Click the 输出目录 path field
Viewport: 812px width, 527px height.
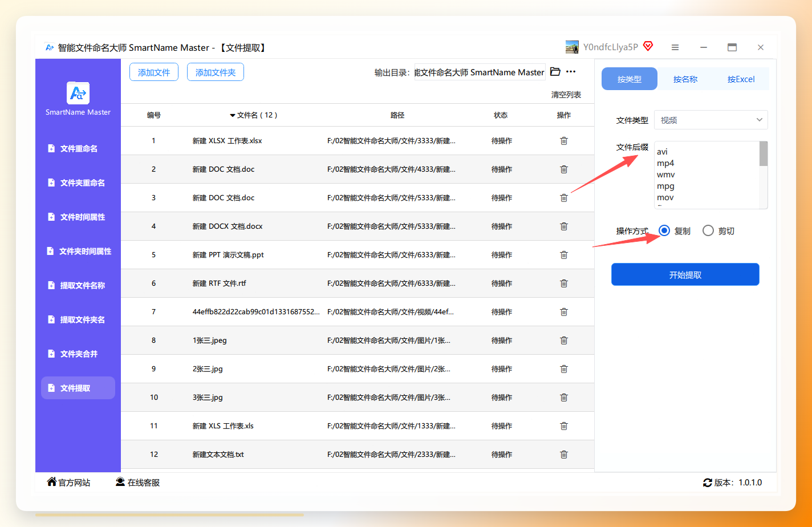(x=480, y=72)
